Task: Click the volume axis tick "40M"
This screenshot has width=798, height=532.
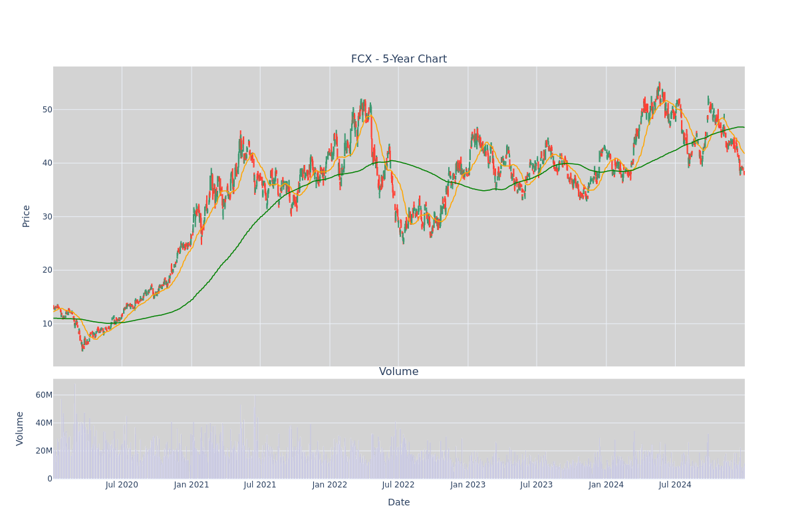Action: click(x=44, y=423)
